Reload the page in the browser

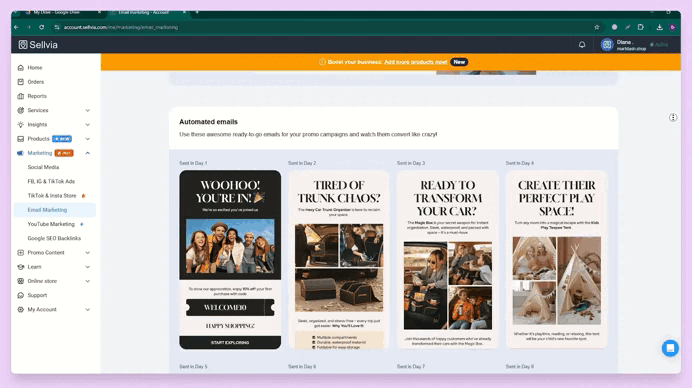(41, 27)
